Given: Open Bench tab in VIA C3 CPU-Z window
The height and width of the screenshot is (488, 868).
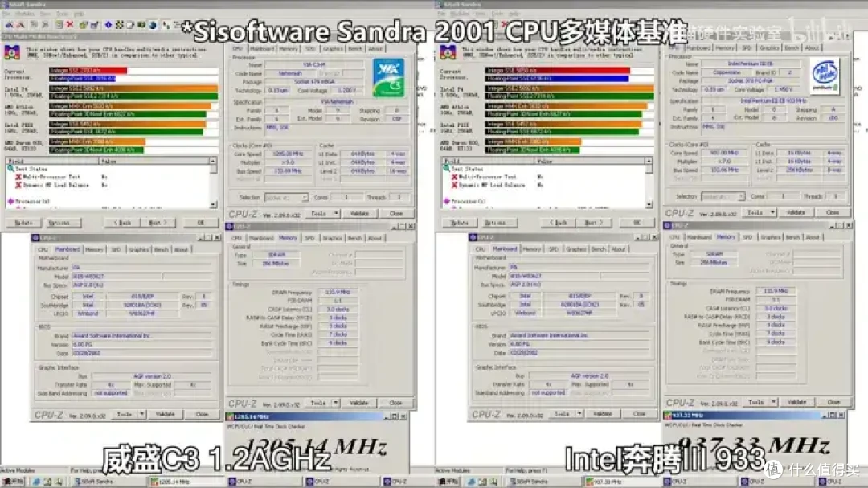Looking at the screenshot, I should coord(355,49).
